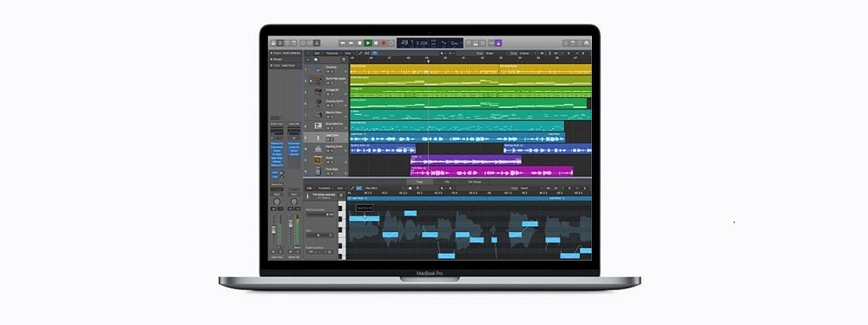Click the editor piano keyboard
Viewport: 868px width, 325px height.
342,230
